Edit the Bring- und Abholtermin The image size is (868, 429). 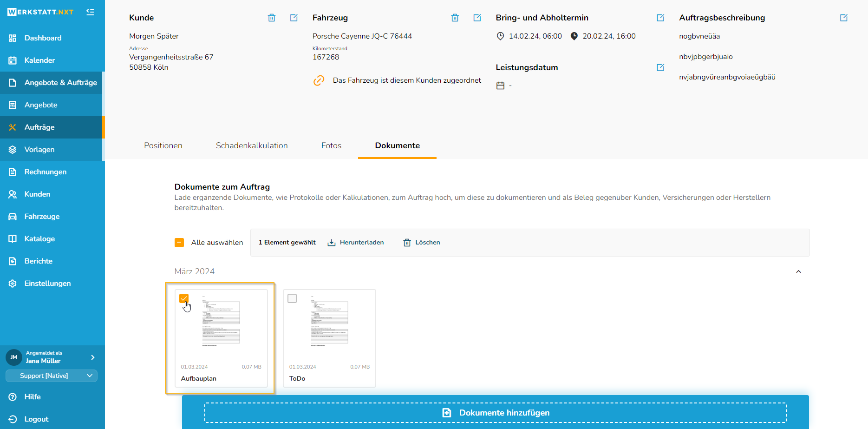[x=660, y=18]
